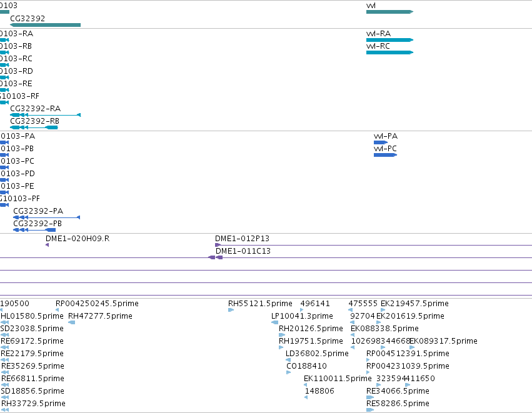Click the 148806 EST label
This screenshot has width=532, height=413.
click(319, 391)
